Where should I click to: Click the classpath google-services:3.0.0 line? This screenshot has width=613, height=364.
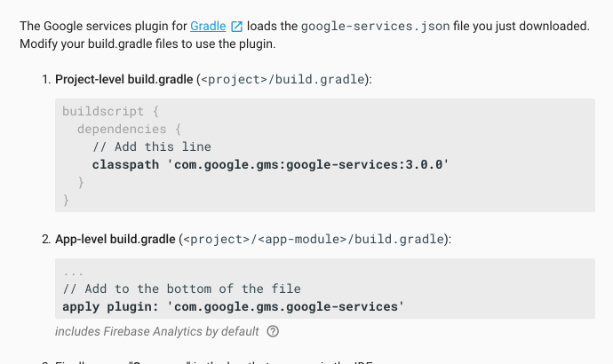tap(271, 164)
